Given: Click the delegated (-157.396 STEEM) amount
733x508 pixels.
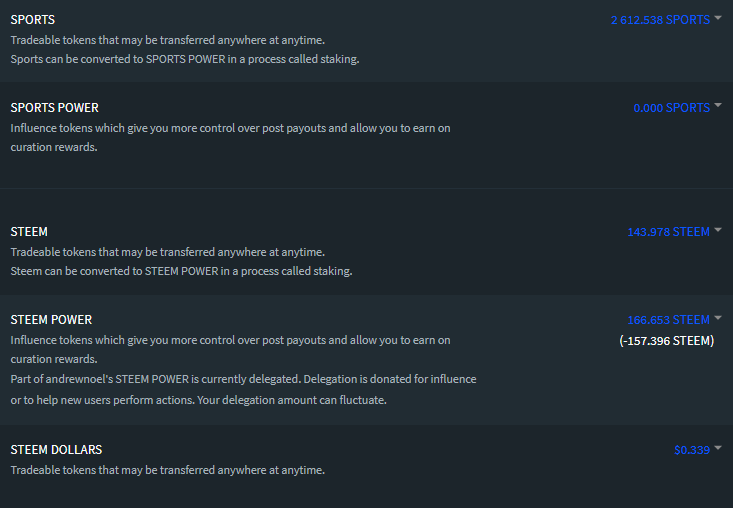Looking at the screenshot, I should pyautogui.click(x=666, y=341).
